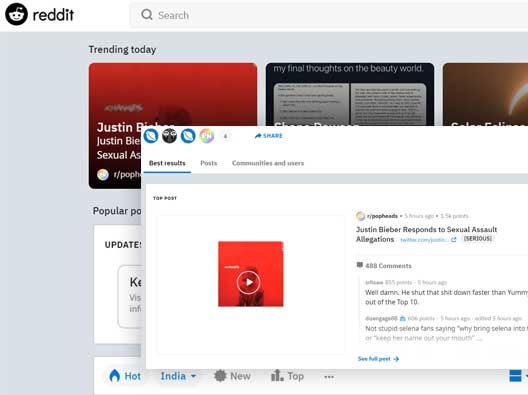Click the third blue planet community avatar
The image size is (528, 395).
coord(188,136)
